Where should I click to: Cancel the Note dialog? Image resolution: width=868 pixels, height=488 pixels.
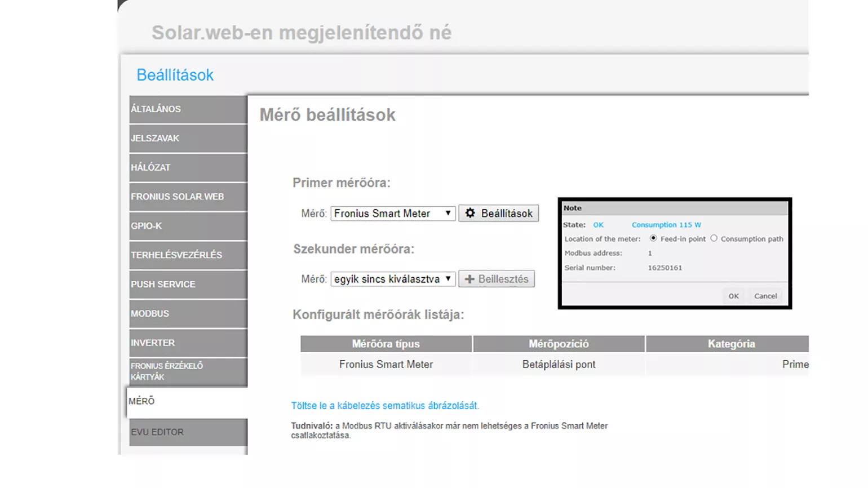click(765, 296)
